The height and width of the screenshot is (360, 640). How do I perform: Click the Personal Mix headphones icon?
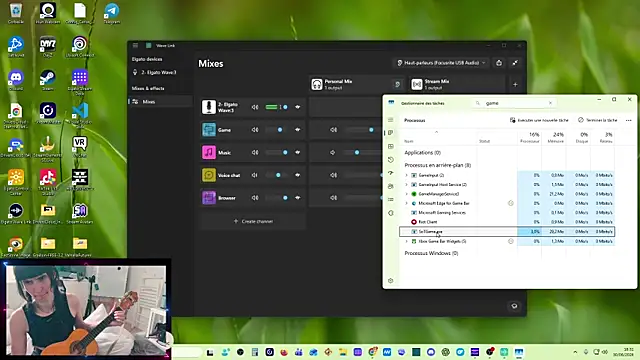[x=317, y=84]
